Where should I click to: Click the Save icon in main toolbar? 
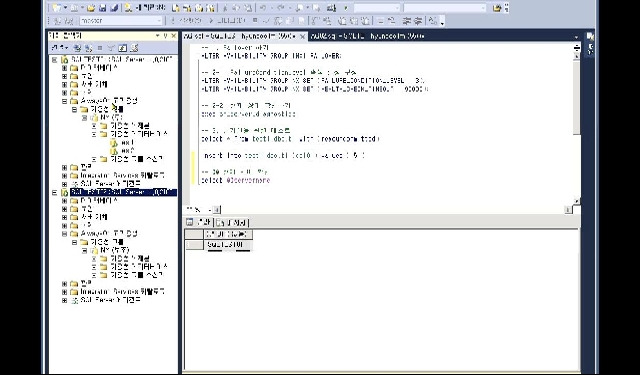[102, 8]
